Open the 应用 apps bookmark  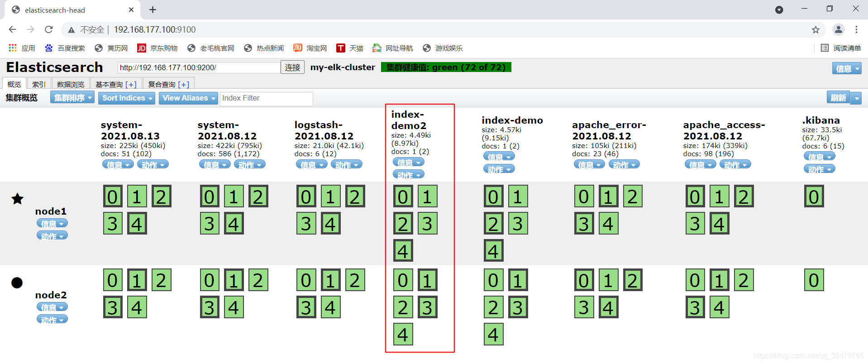click(22, 48)
